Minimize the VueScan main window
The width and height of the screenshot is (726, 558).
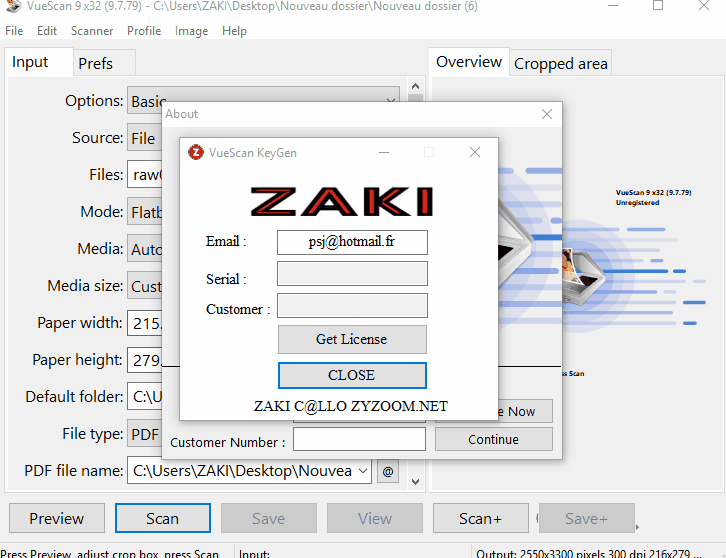pos(613,6)
